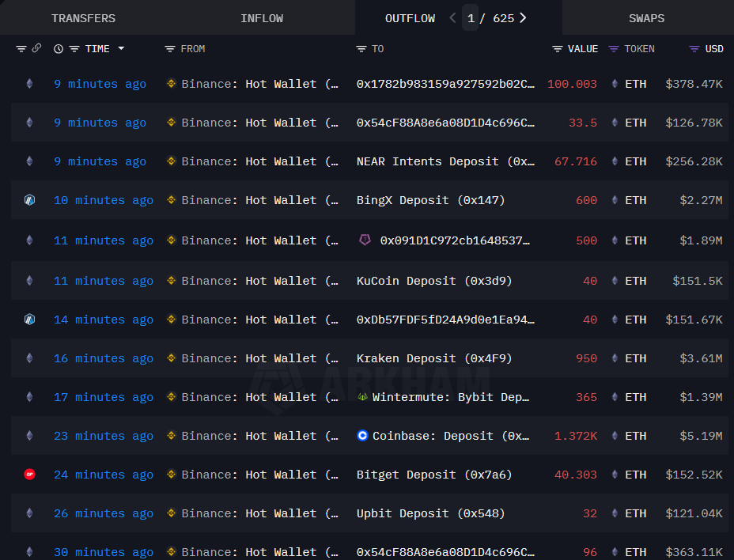734x560 pixels.
Task: Open address 0x1782b983159a927592b02C
Action: [x=445, y=84]
